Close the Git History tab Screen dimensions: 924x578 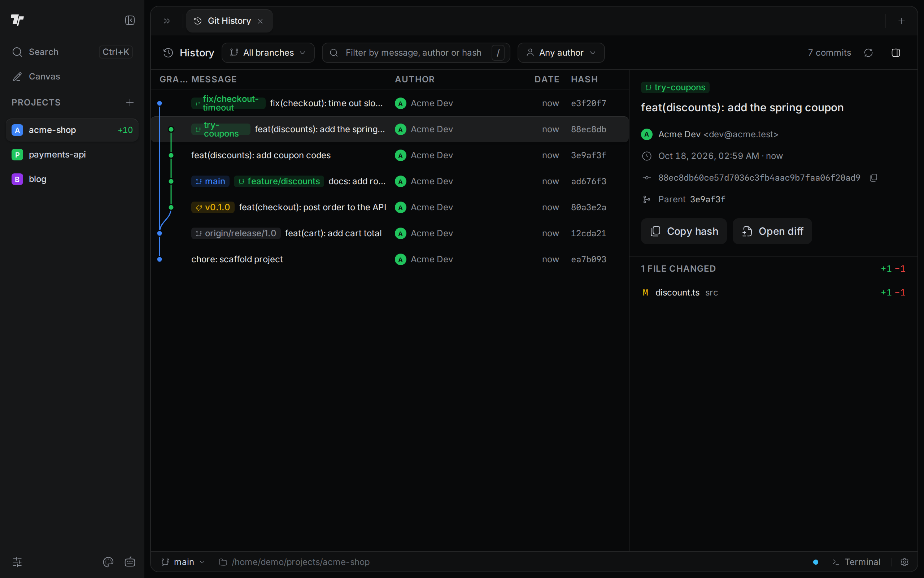(x=260, y=21)
